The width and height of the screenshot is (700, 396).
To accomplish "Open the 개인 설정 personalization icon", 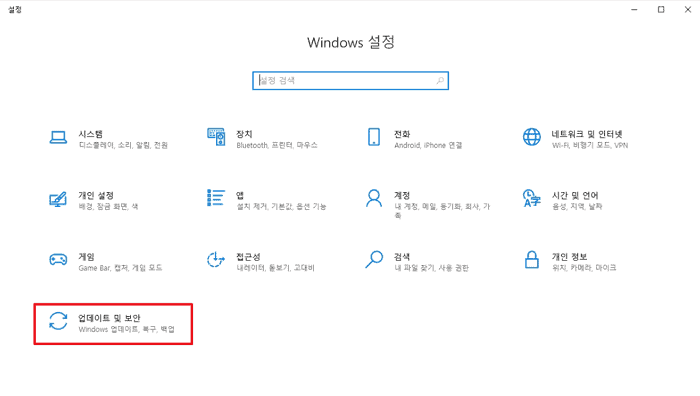I will click(58, 199).
